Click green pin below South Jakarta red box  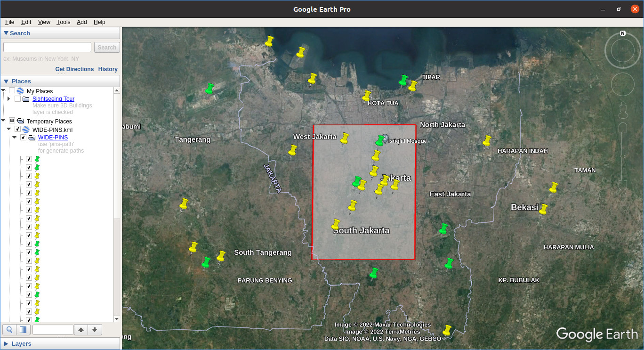tap(374, 273)
